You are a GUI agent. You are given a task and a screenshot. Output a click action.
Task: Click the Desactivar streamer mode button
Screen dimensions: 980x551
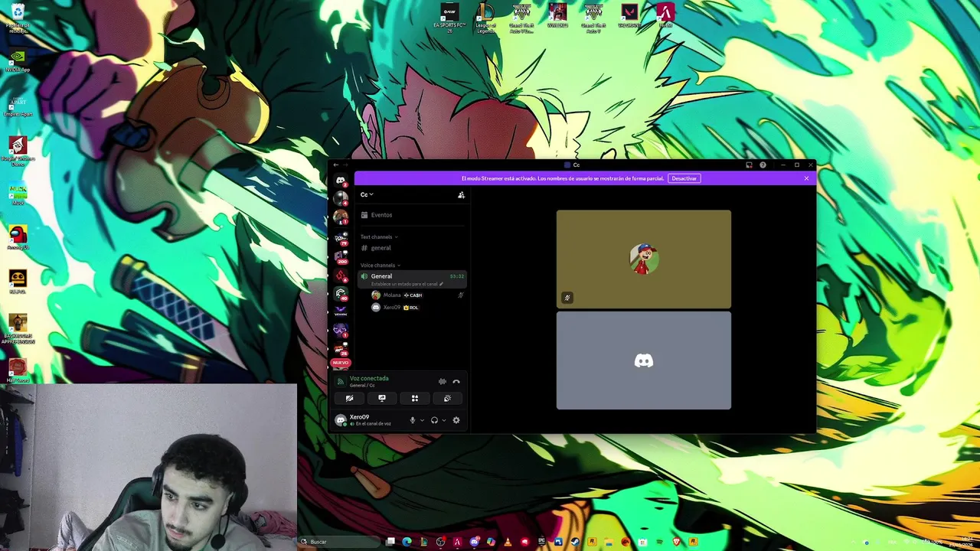pos(684,178)
